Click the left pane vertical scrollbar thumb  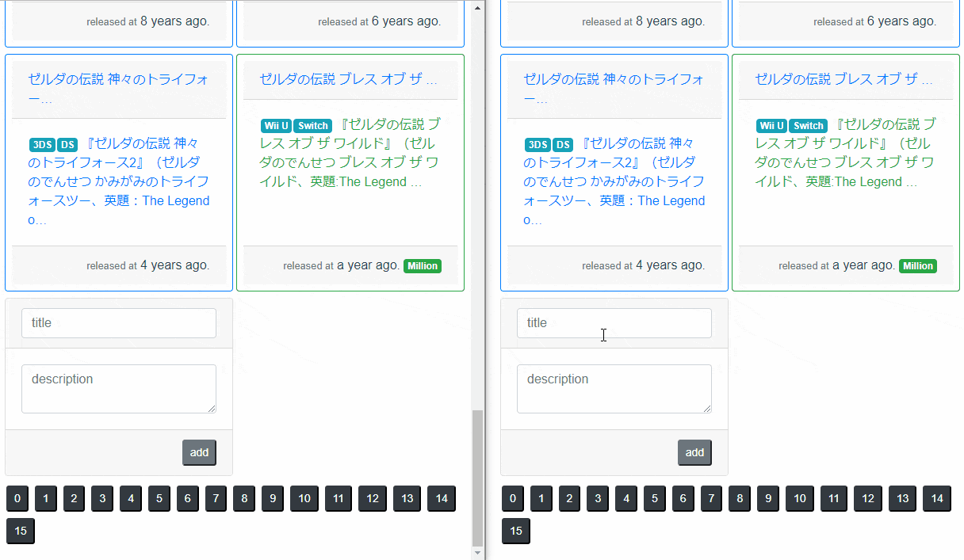tap(477, 477)
